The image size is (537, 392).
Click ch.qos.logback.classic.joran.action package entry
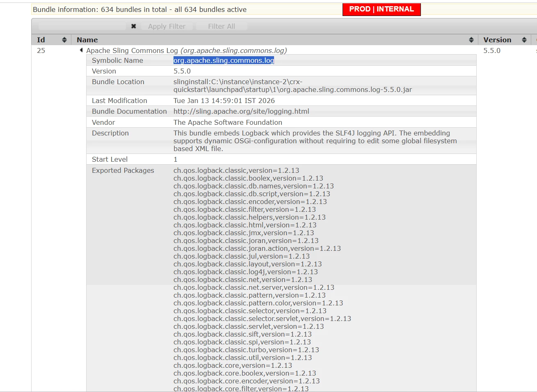coord(257,248)
